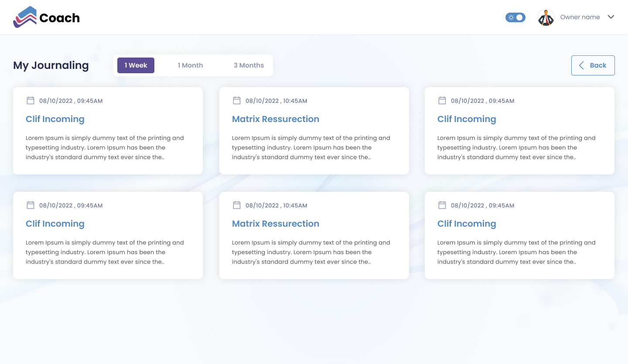Click the Lorem Ipsum text in top-left card
The width and height of the screenshot is (628, 364).
[105, 147]
